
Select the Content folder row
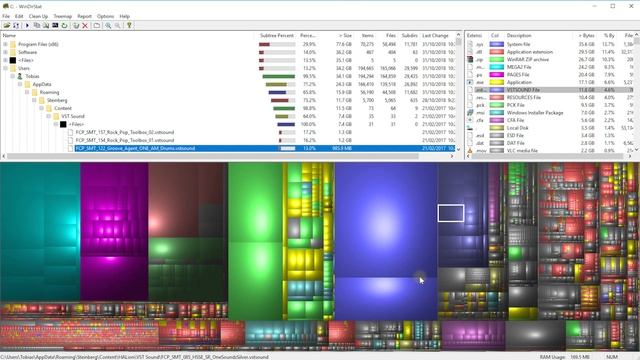pyautogui.click(x=228, y=108)
